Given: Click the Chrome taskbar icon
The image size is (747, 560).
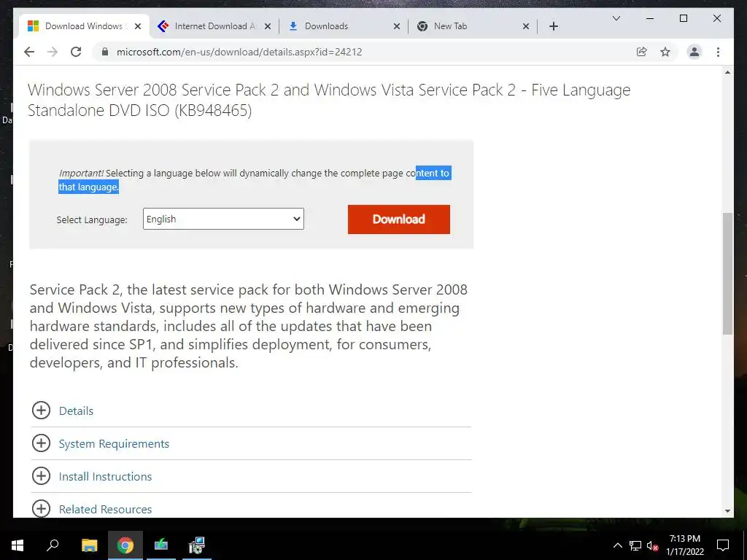Looking at the screenshot, I should pyautogui.click(x=125, y=545).
